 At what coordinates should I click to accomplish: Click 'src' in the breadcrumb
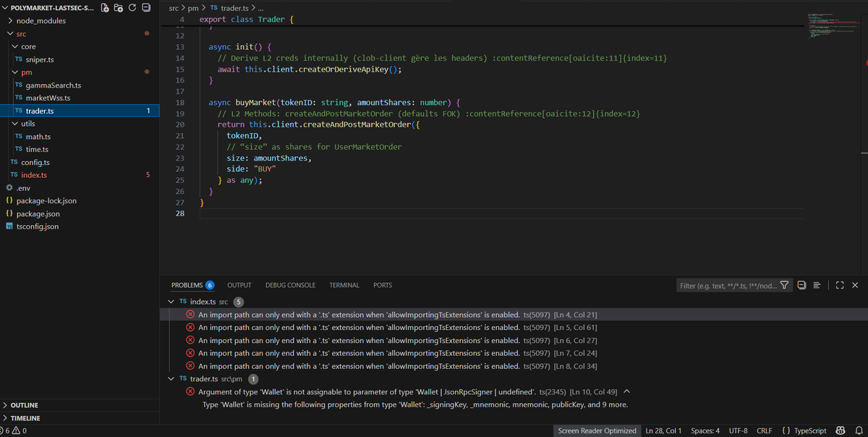[x=173, y=8]
